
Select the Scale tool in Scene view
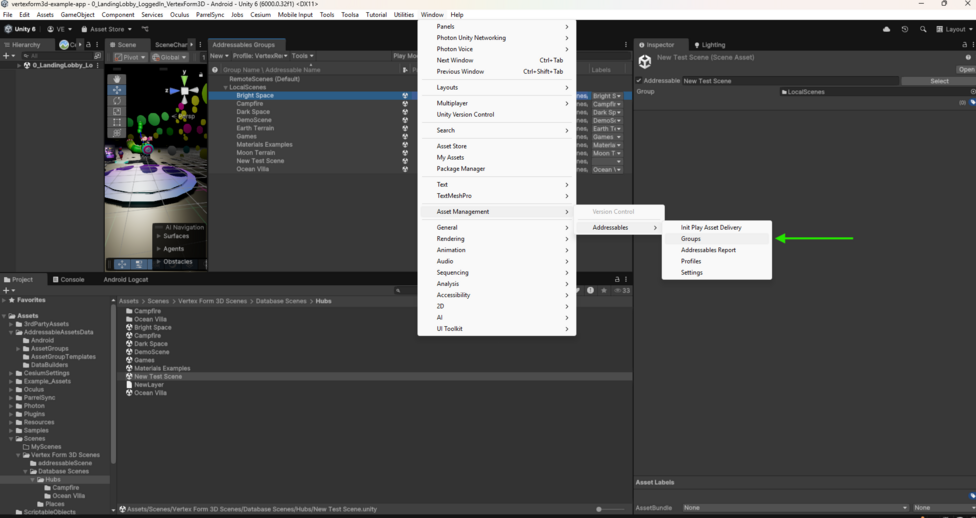coord(117,111)
